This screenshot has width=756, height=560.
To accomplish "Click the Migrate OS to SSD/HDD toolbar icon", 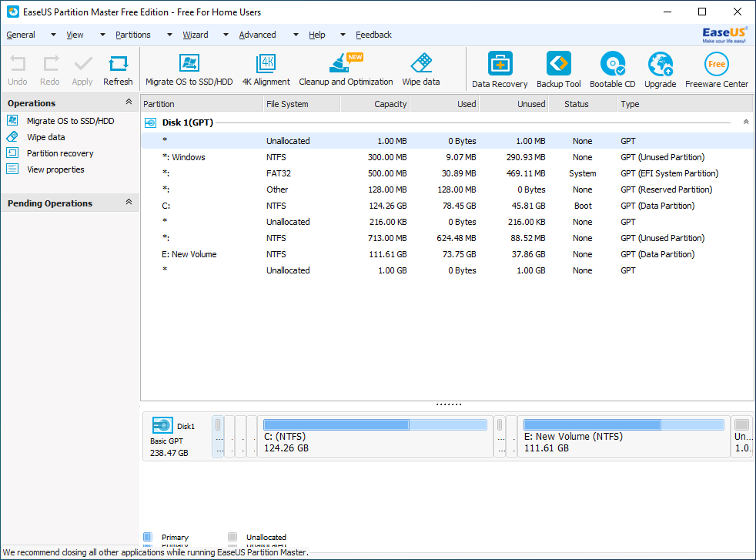I will (x=189, y=65).
